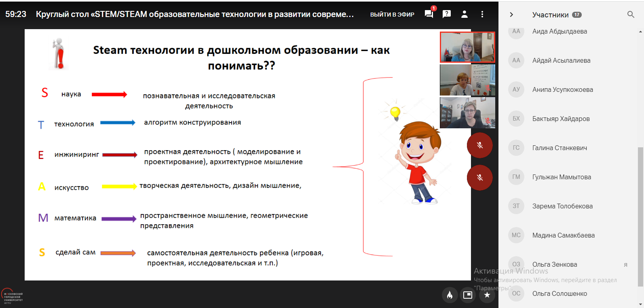Screen dimensions: 644x308
Task: Select participant Бактияр Хайдаров
Action: (561, 119)
